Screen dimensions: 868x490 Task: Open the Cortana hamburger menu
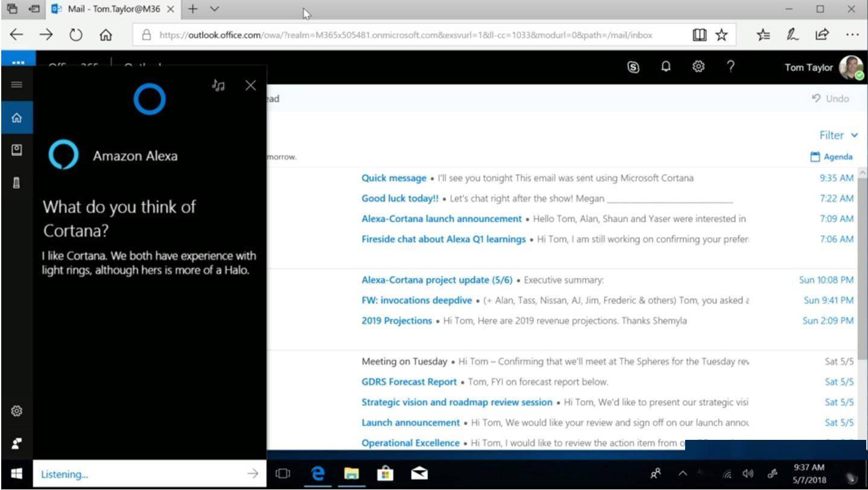tap(17, 85)
